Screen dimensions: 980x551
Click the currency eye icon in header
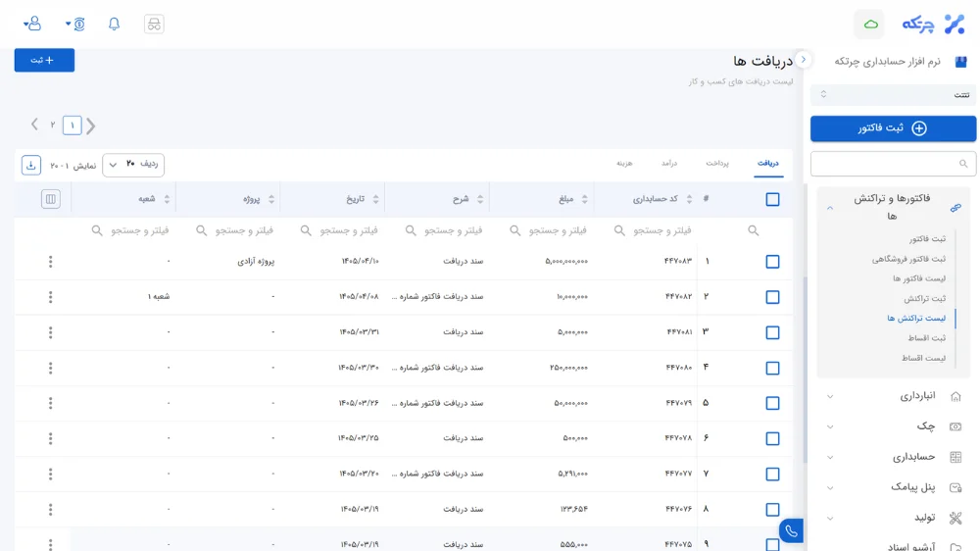75,24
